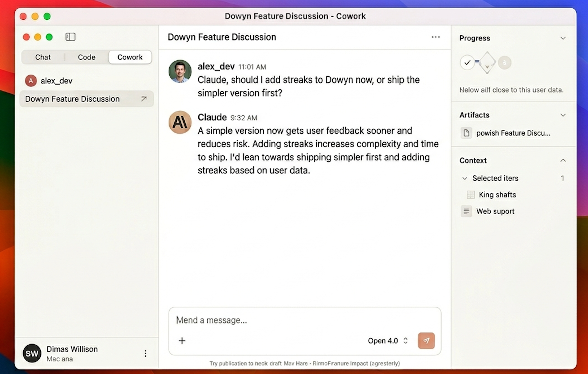Click the alex_dev name in chat message
The height and width of the screenshot is (374, 588).
point(216,67)
